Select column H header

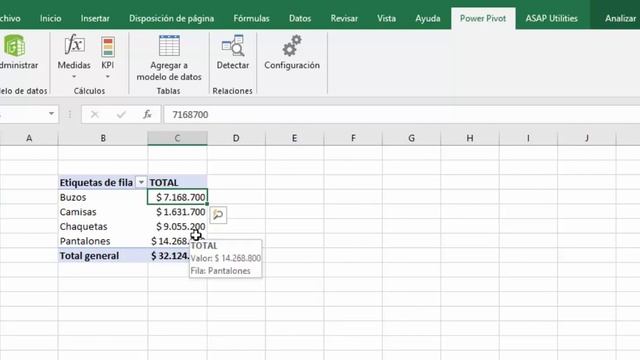click(470, 138)
